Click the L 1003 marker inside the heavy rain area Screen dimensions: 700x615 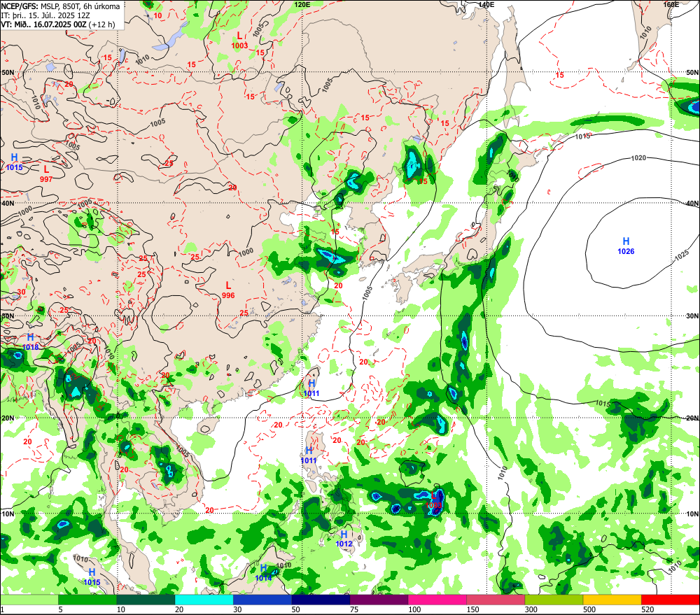(434, 500)
